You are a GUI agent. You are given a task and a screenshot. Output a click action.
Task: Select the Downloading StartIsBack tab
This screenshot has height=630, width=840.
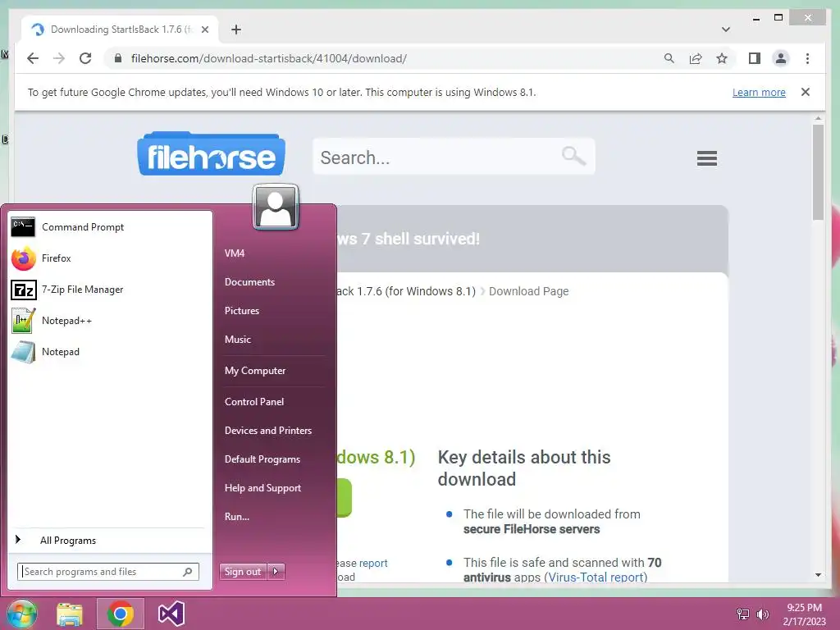pos(120,30)
